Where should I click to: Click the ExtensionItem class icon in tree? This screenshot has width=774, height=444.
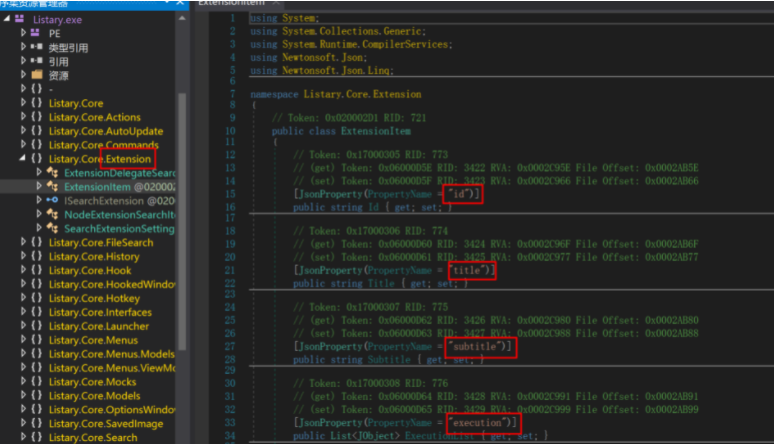52,187
